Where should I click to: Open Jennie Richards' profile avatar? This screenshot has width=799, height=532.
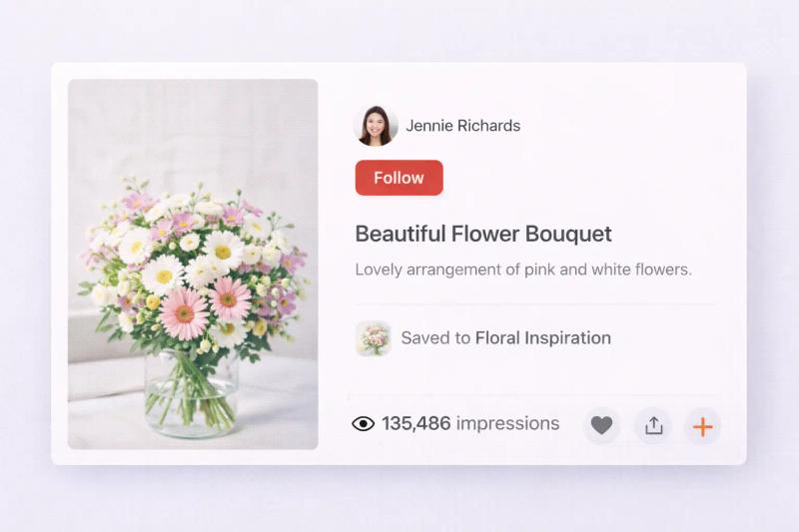(x=376, y=126)
